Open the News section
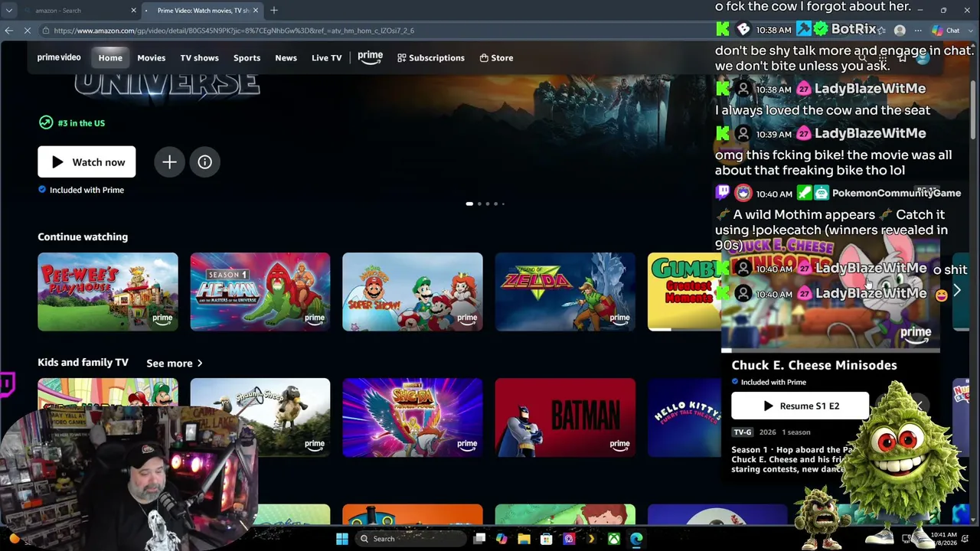The image size is (980, 551). click(x=286, y=57)
